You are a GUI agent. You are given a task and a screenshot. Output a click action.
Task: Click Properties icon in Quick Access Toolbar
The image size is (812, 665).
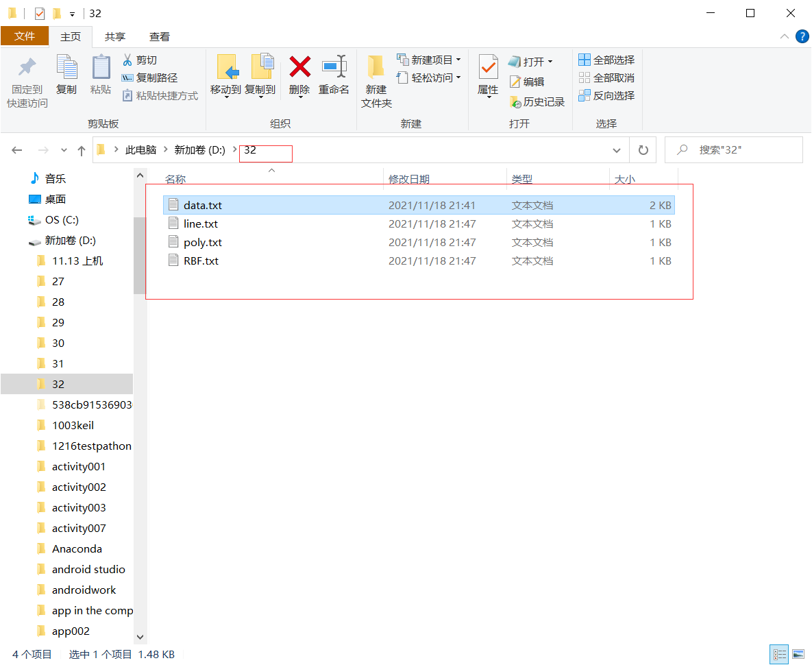[39, 14]
